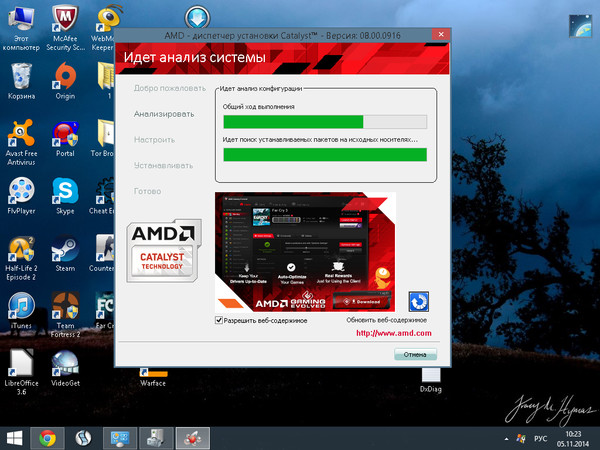Image resolution: width=600 pixels, height=450 pixels.
Task: Close the AMD Catalyst installer window
Action: coord(441,34)
